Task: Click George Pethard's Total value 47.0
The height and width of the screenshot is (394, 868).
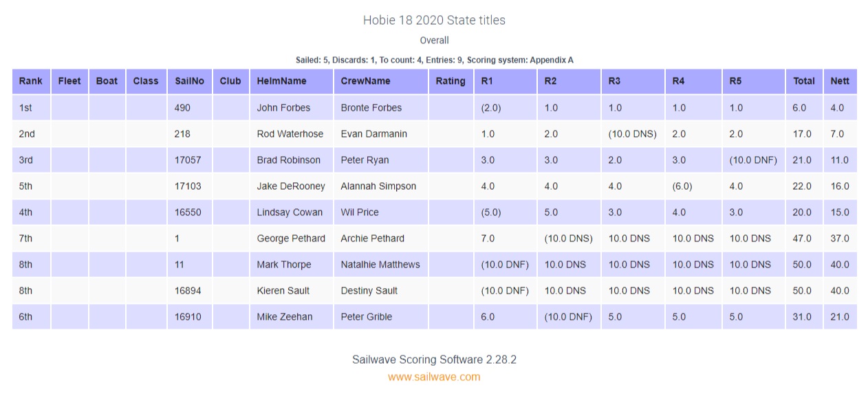Action: click(x=803, y=239)
